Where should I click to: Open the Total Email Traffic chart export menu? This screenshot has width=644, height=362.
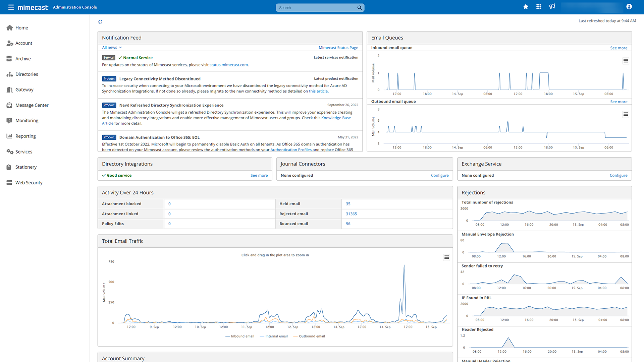coord(446,257)
